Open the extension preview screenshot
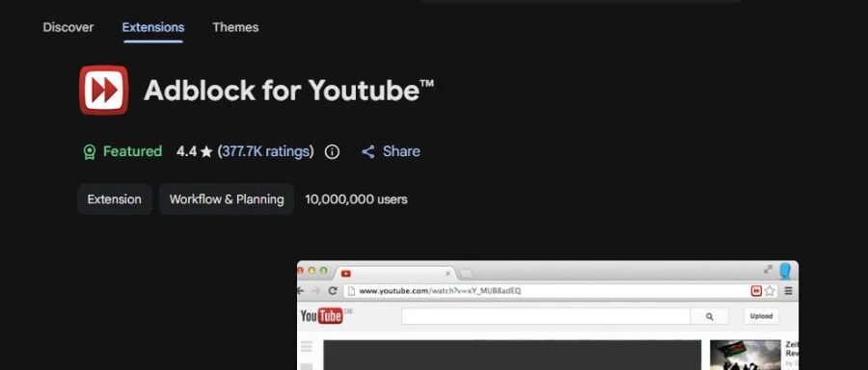Image resolution: width=868 pixels, height=370 pixels. [x=548, y=315]
